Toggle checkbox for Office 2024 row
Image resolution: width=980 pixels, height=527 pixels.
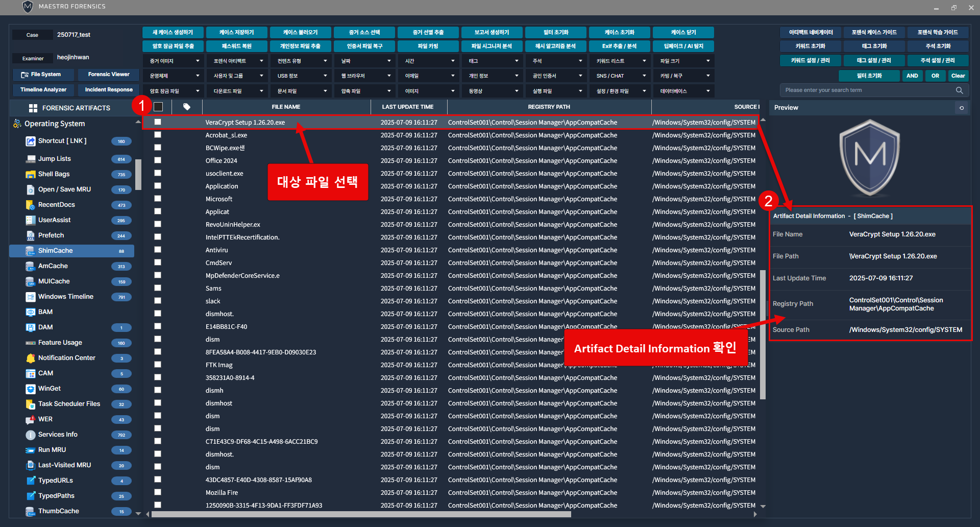[x=158, y=160]
